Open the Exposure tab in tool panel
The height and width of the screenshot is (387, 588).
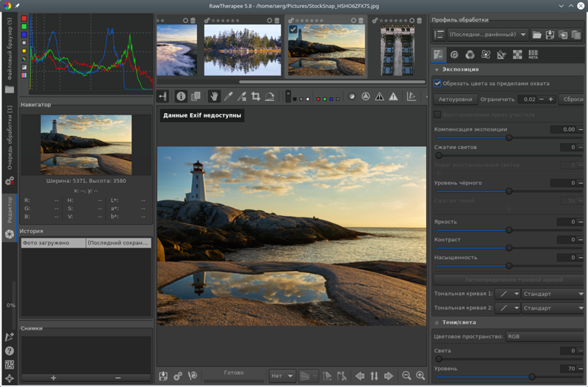click(x=438, y=54)
